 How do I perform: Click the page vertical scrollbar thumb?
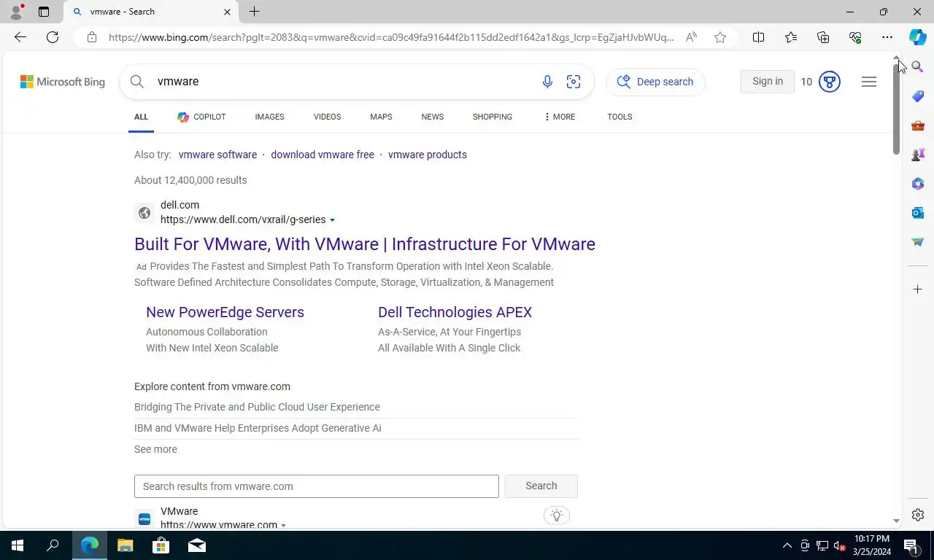click(897, 109)
